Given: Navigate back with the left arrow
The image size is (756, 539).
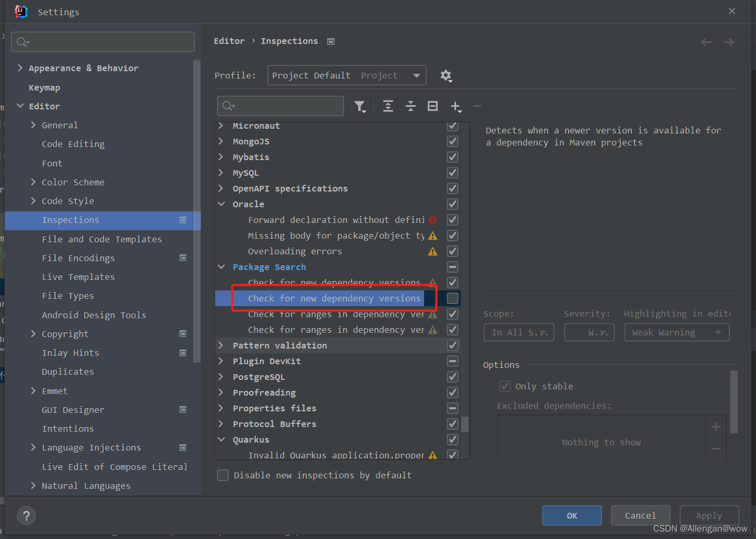Looking at the screenshot, I should (x=706, y=42).
